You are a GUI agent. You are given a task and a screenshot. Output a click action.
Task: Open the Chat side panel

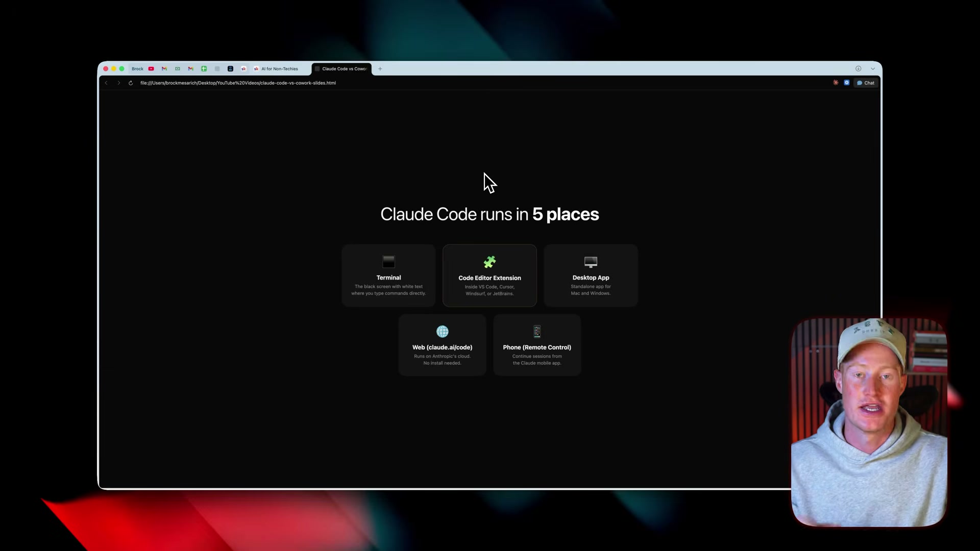(866, 83)
